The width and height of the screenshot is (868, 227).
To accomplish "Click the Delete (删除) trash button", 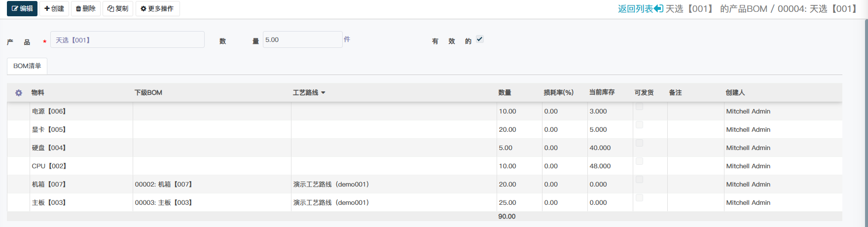I will pos(86,9).
